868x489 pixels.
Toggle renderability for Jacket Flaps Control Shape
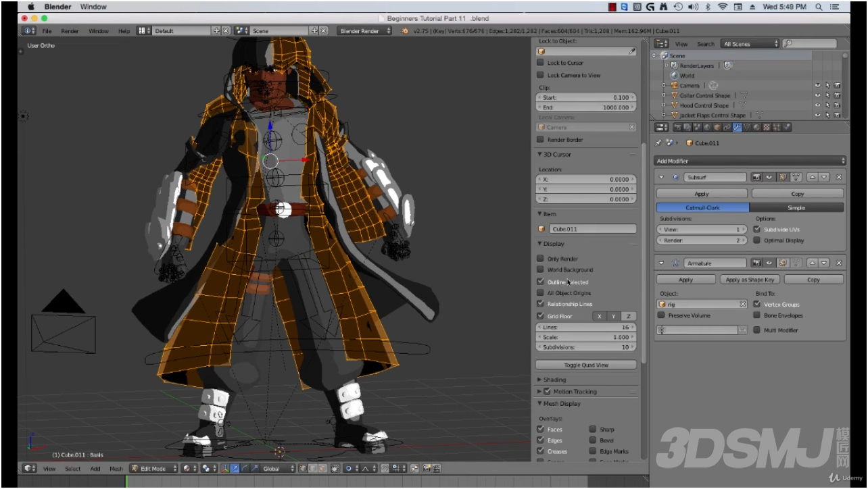point(837,115)
